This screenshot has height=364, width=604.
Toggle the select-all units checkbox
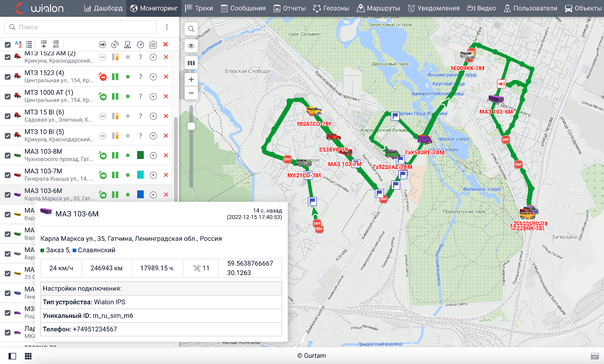(8, 44)
